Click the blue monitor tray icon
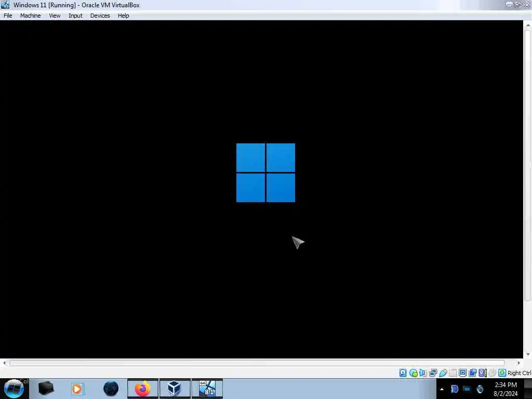The width and height of the screenshot is (532, 399). [x=467, y=389]
